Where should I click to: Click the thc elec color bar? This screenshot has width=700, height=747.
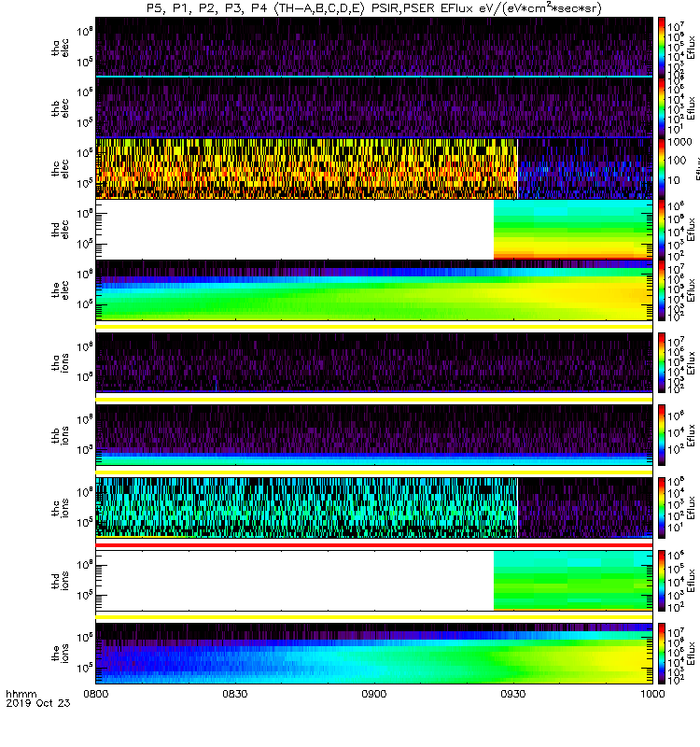pyautogui.click(x=662, y=169)
